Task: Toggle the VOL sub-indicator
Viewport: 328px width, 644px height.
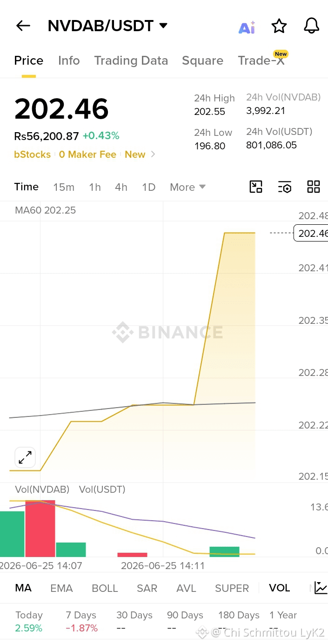Action: [280, 588]
